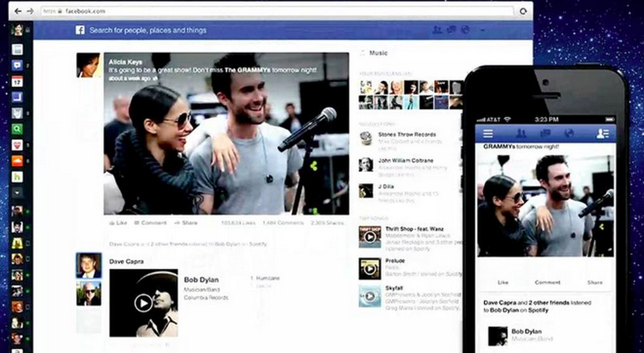
Task: Click the Columbia Records text
Action: pyautogui.click(x=206, y=297)
